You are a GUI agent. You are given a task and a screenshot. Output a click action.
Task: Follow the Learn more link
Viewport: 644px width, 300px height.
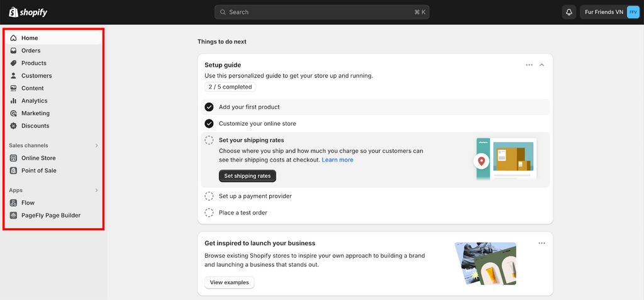(337, 160)
